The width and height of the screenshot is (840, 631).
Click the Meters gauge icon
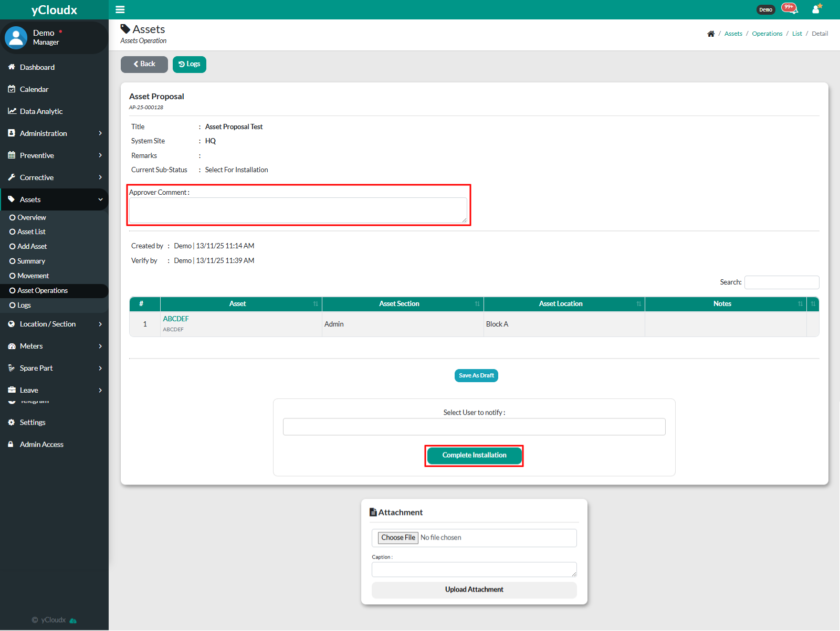[x=12, y=346]
